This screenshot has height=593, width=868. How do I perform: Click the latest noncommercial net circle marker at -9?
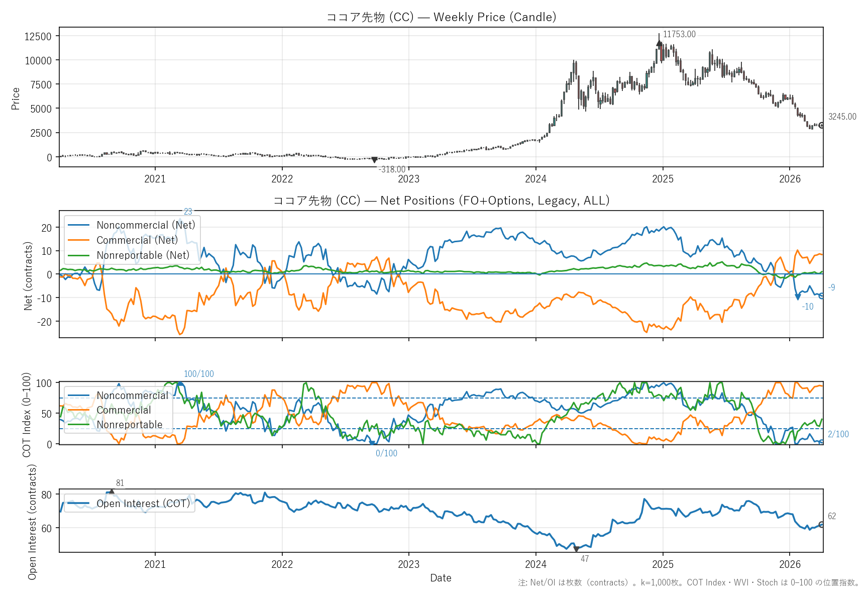tap(821, 296)
